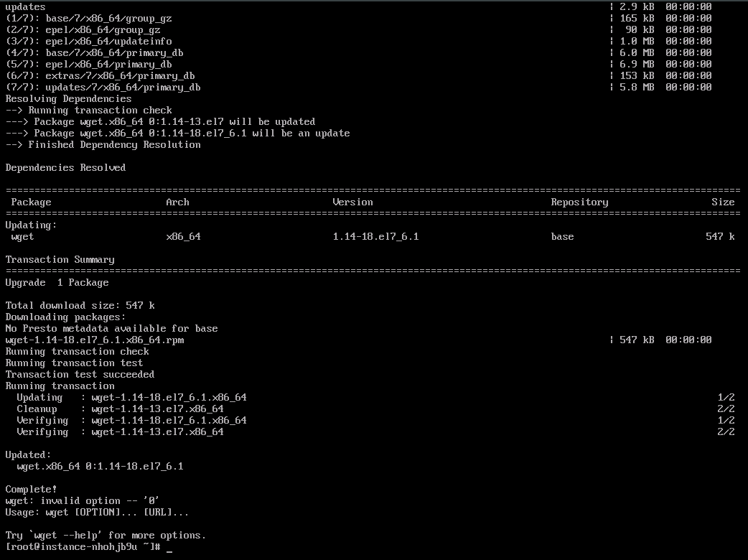The height and width of the screenshot is (560, 748).
Task: Click "Total download size: 547 k" text
Action: pyautogui.click(x=80, y=305)
